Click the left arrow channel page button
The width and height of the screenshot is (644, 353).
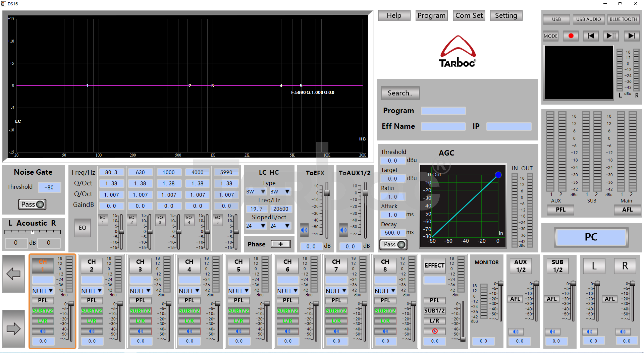[13, 274]
